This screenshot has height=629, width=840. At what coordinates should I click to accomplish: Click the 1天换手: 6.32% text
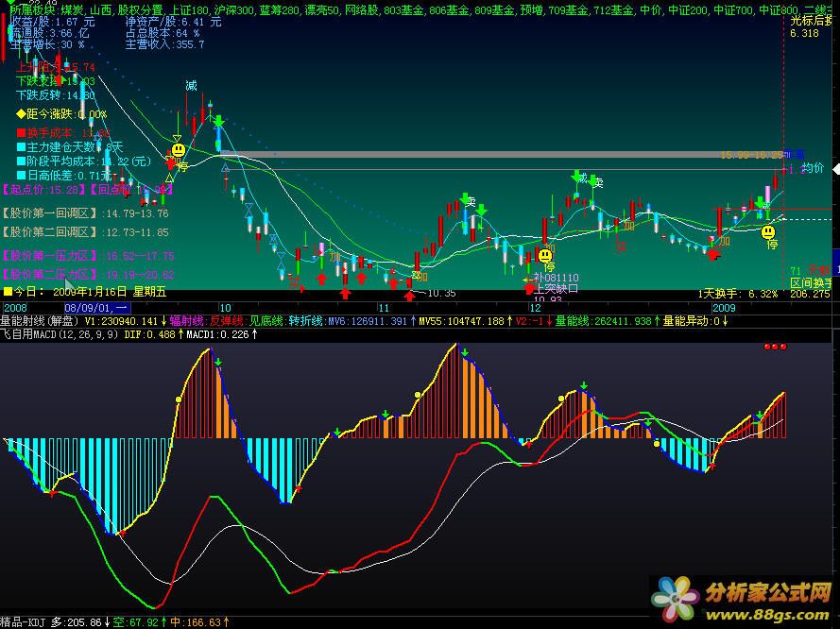737,294
